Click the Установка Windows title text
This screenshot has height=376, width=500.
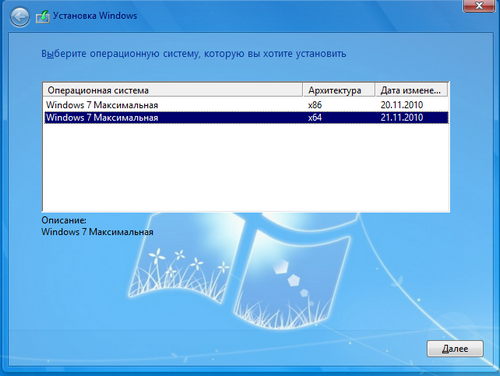coord(95,16)
